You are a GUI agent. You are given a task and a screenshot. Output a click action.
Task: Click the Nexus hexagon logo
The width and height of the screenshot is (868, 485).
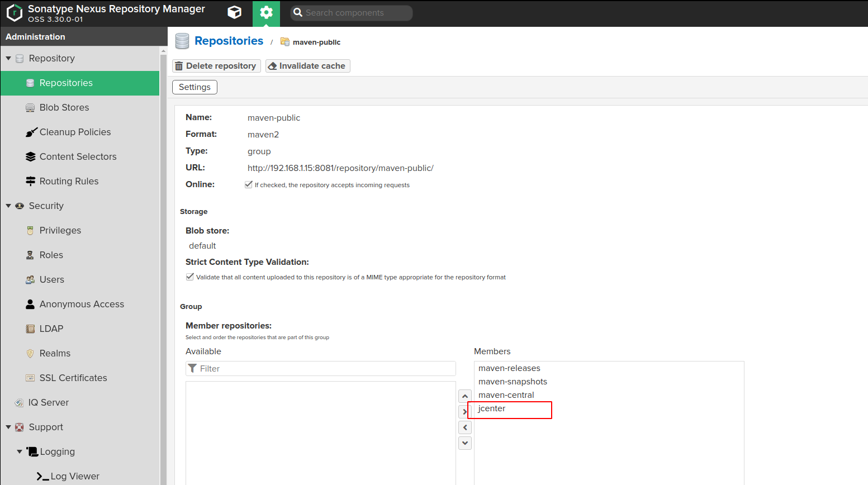pos(15,13)
